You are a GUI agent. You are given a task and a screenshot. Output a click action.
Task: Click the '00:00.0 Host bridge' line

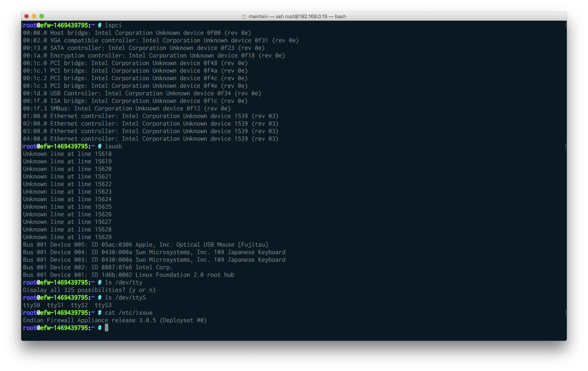[137, 33]
